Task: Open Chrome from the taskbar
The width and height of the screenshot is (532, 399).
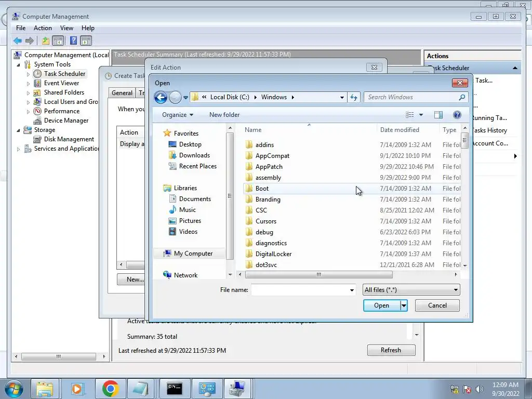Action: tap(110, 389)
